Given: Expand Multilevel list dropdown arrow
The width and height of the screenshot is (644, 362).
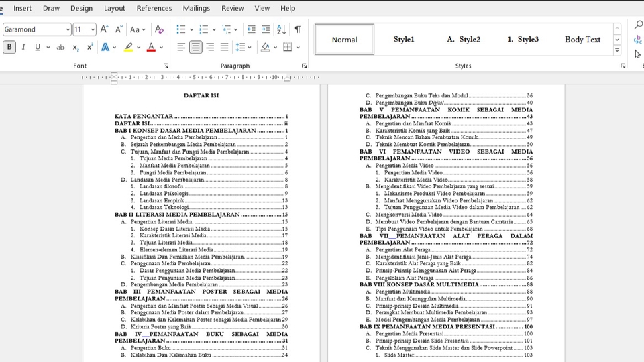Looking at the screenshot, I should (x=235, y=29).
